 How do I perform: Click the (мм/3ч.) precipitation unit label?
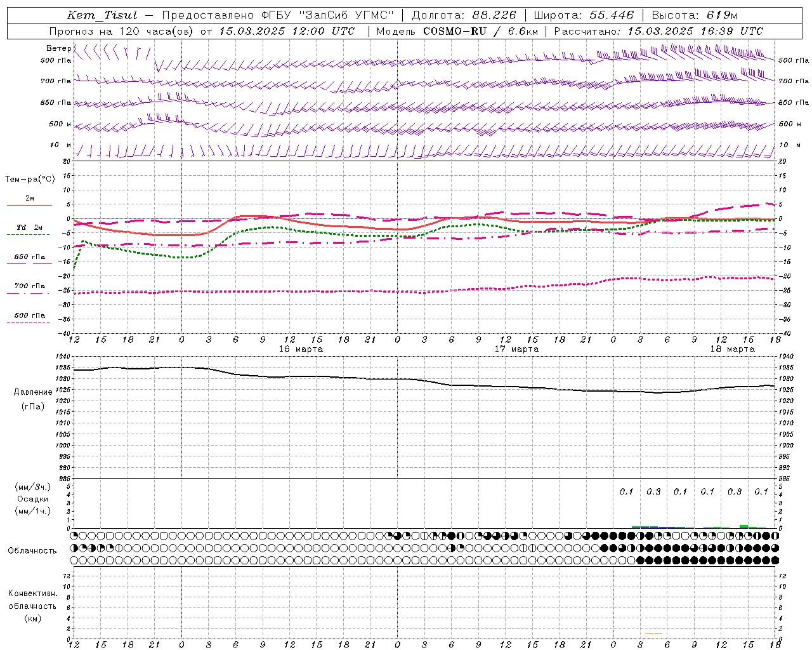[x=33, y=487]
